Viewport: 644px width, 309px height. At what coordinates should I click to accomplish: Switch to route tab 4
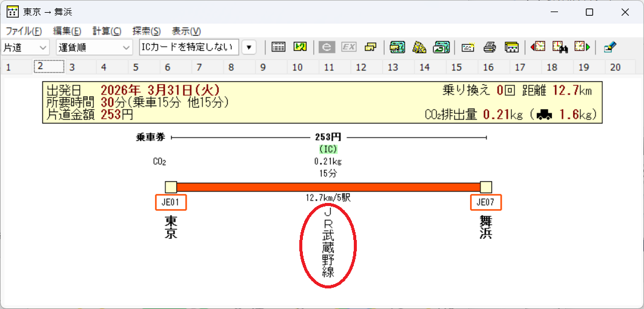pyautogui.click(x=112, y=67)
